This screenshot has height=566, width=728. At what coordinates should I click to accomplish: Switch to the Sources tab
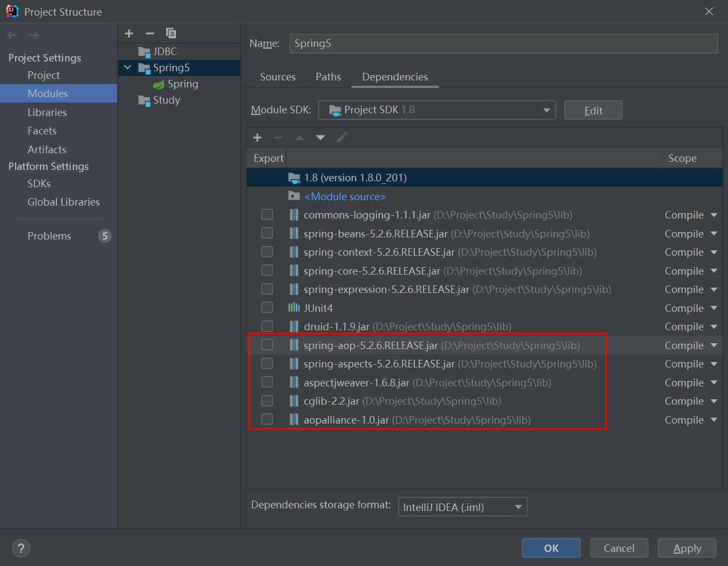tap(278, 77)
